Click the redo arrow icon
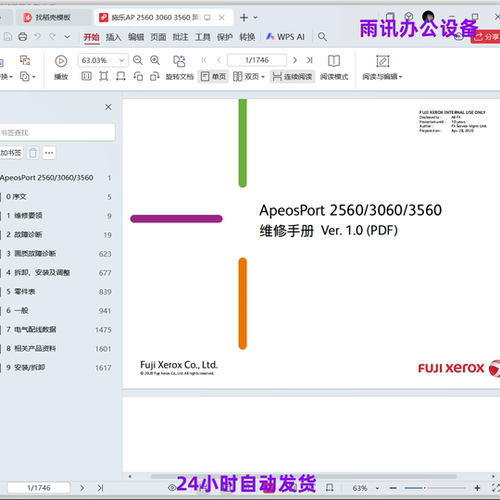The image size is (500, 500). tap(52, 37)
